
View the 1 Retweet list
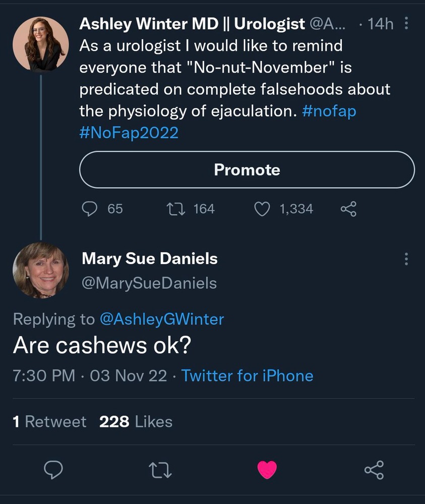[x=49, y=421]
